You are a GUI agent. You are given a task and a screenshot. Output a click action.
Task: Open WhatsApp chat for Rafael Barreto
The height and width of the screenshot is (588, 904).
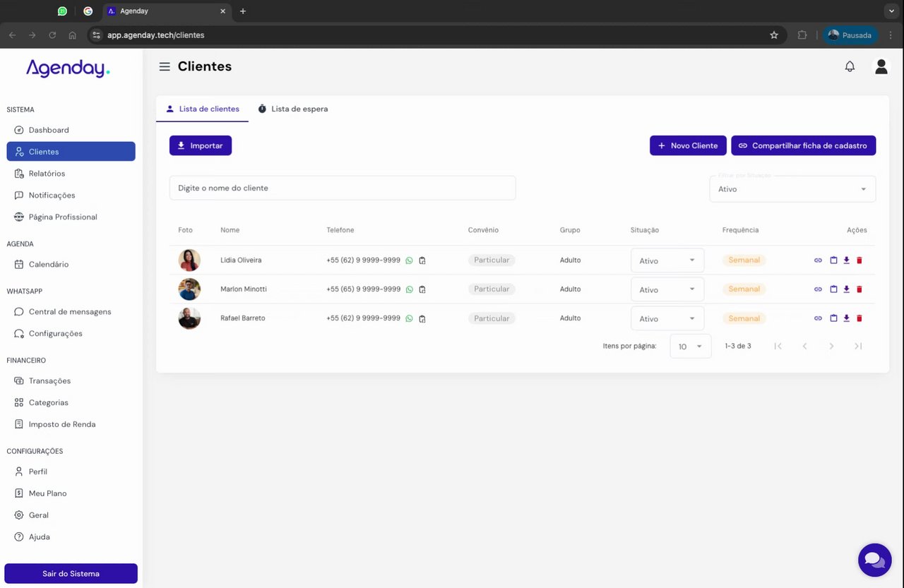coord(409,318)
